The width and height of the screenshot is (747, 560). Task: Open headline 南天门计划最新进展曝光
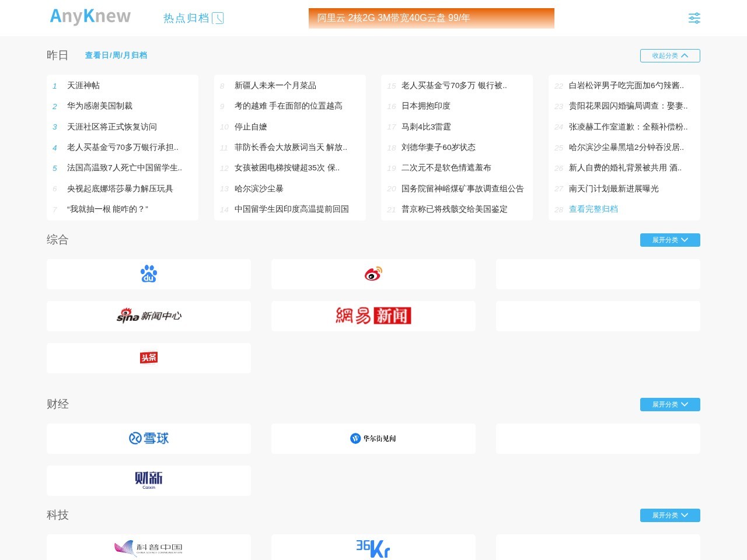pyautogui.click(x=614, y=188)
